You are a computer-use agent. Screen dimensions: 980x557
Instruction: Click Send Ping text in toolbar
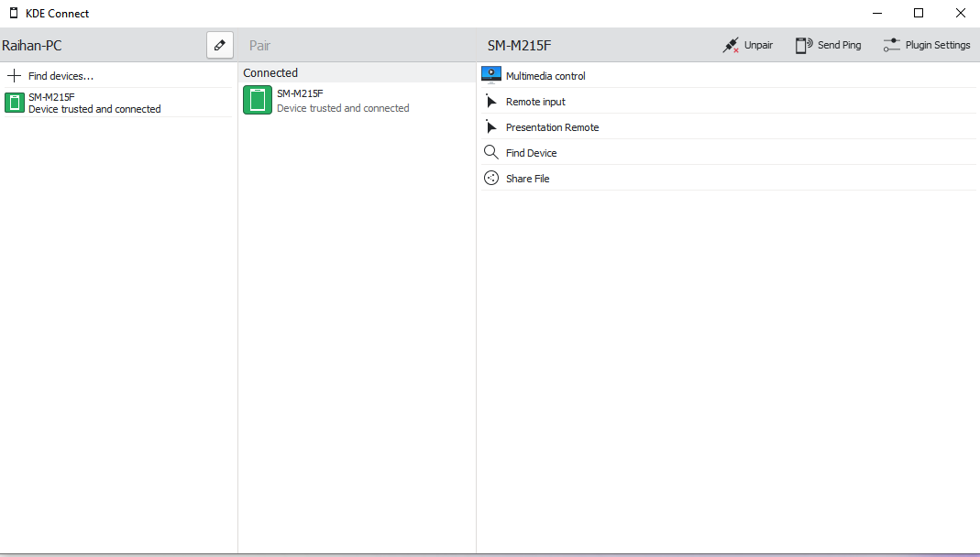point(840,45)
